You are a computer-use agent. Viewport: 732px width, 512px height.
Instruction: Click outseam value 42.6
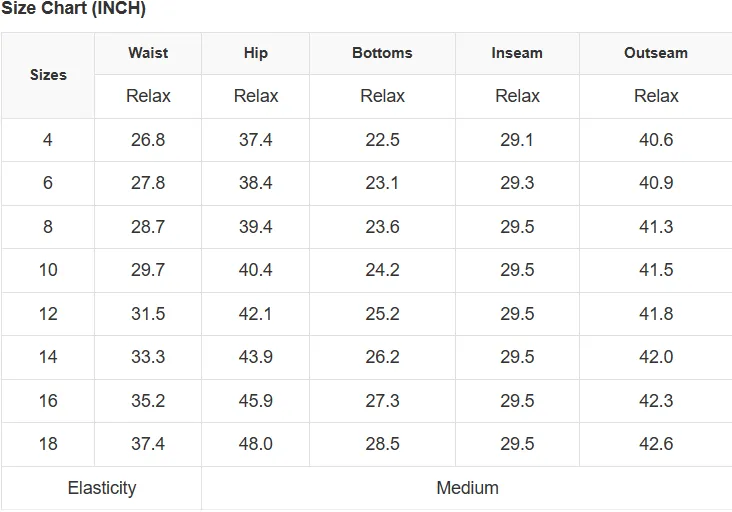click(x=656, y=444)
